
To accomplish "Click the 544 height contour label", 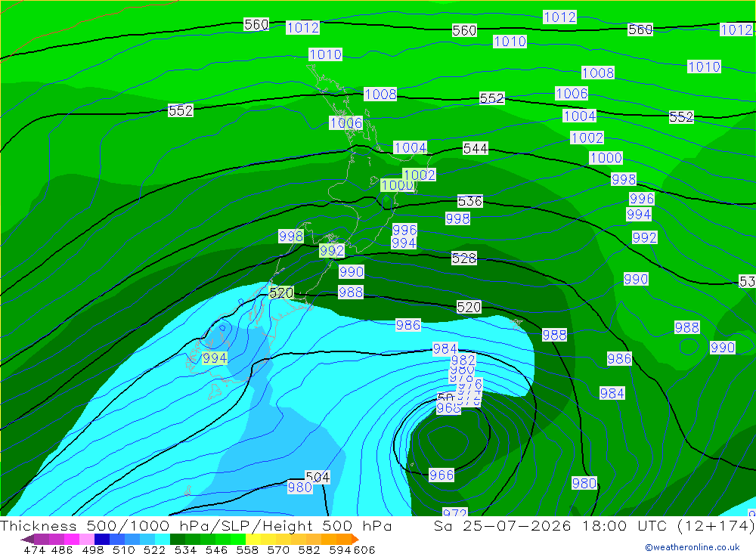I will click(x=476, y=148).
